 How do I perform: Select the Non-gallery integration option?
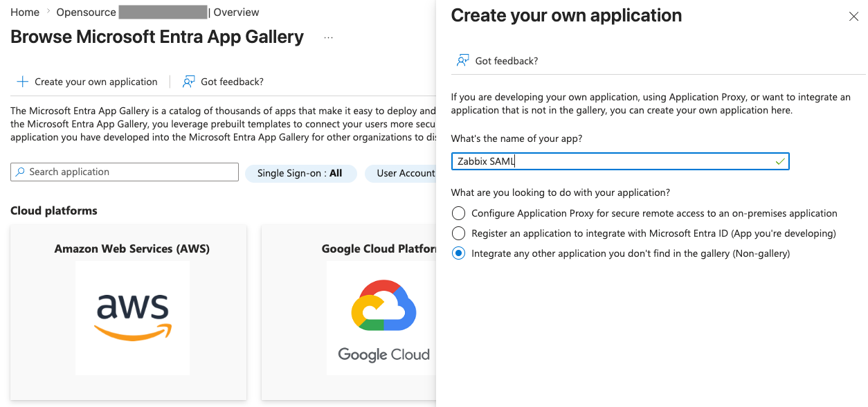[x=458, y=253]
